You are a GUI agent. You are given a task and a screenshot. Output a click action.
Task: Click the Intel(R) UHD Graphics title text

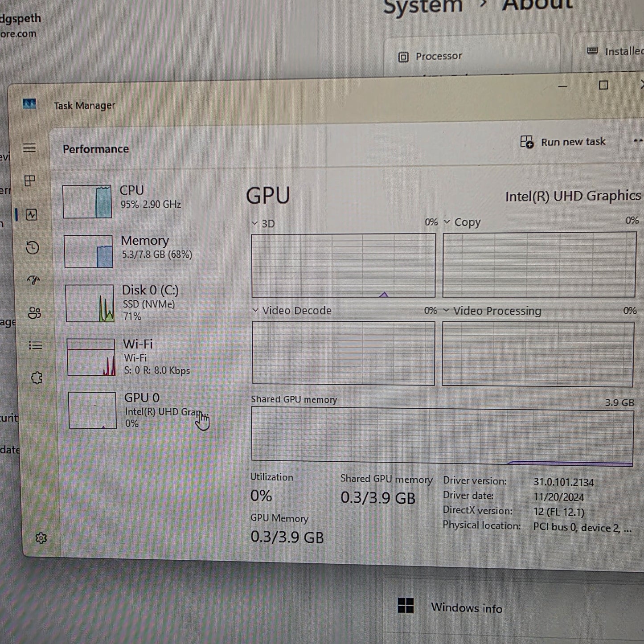(x=573, y=196)
